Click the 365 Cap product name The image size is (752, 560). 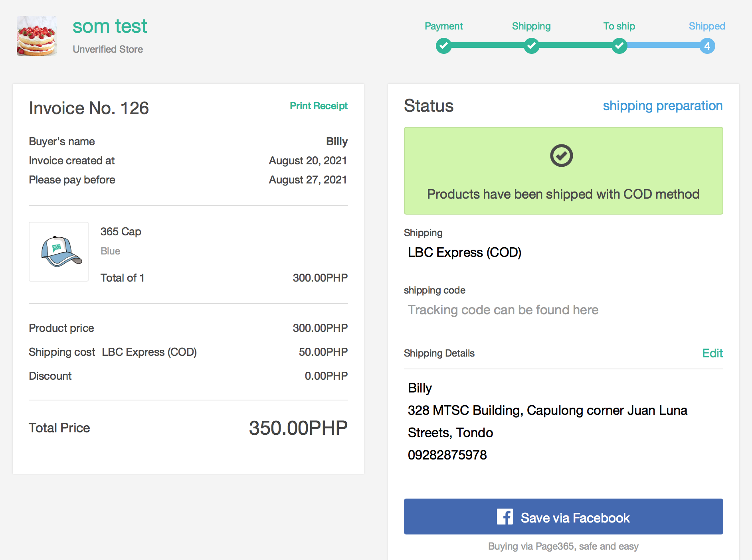click(121, 232)
